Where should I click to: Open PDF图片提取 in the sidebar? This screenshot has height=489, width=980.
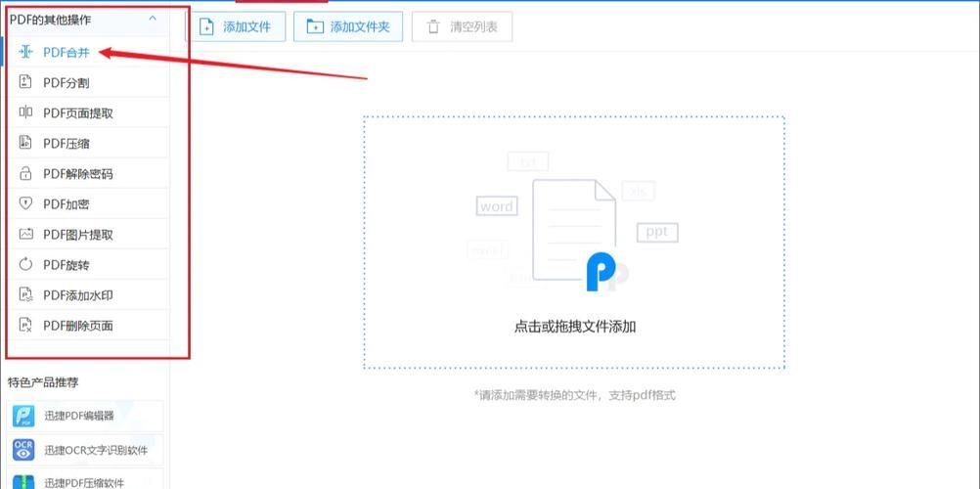(87, 235)
